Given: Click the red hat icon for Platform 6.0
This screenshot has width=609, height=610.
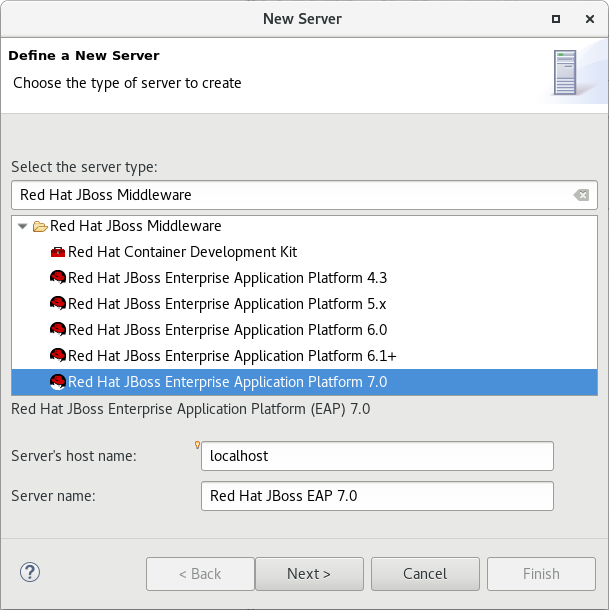Looking at the screenshot, I should (x=58, y=330).
